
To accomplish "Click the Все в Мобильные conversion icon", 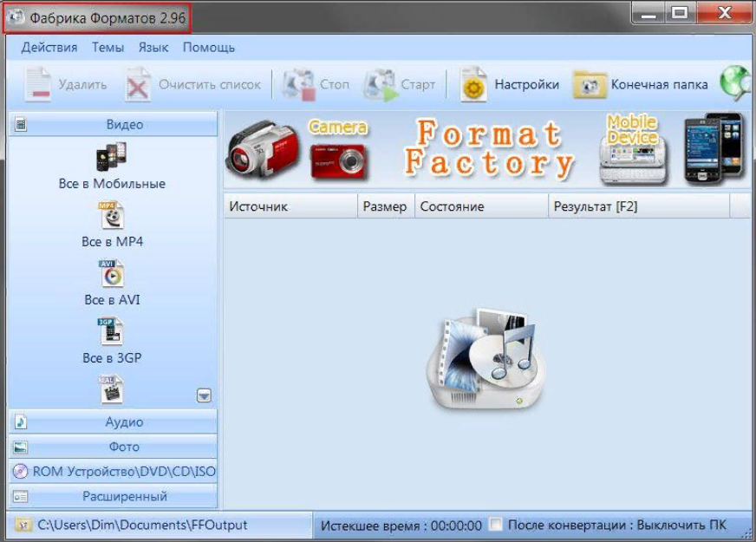I will (x=112, y=157).
